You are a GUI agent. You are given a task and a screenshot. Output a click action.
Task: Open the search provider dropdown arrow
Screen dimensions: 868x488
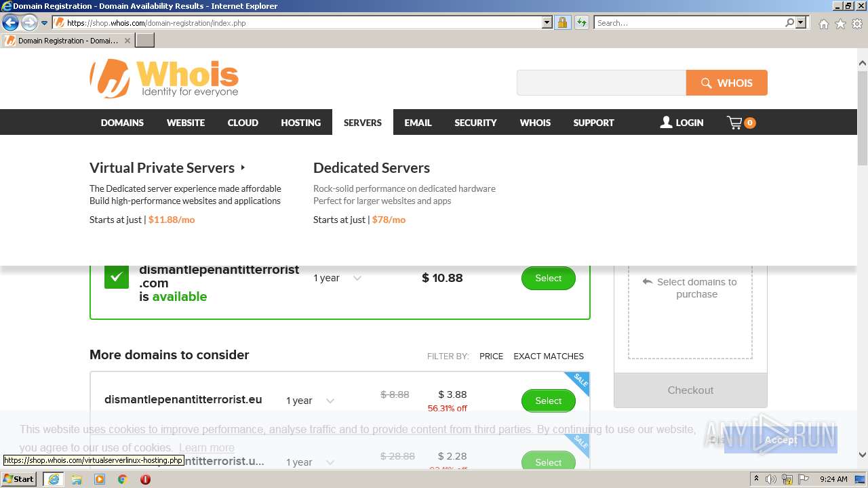802,22
